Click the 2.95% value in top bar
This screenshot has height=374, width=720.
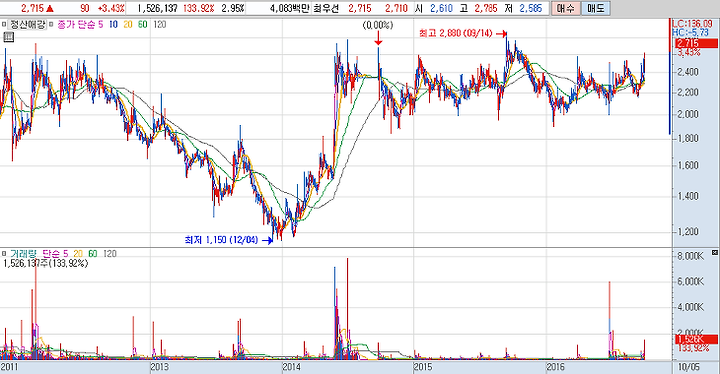click(x=233, y=9)
